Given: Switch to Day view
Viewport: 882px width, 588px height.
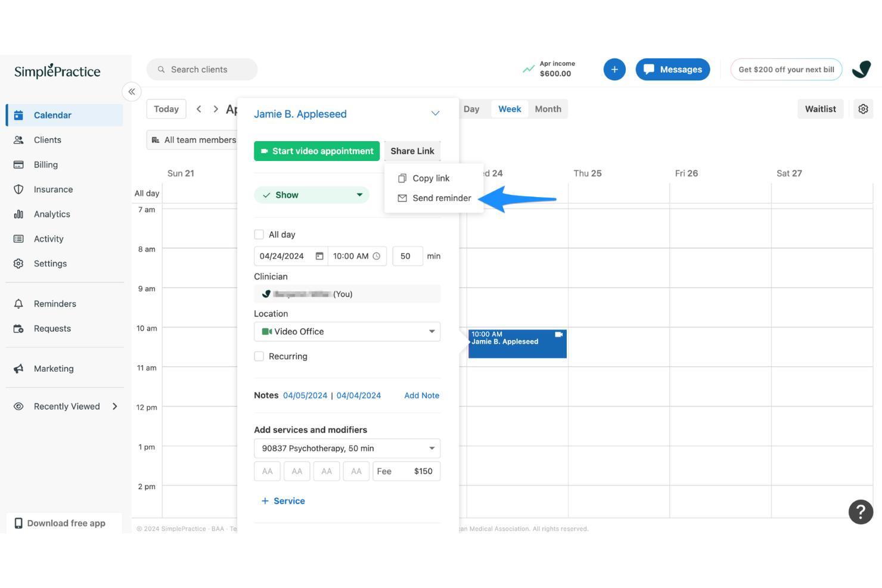Looking at the screenshot, I should (471, 109).
